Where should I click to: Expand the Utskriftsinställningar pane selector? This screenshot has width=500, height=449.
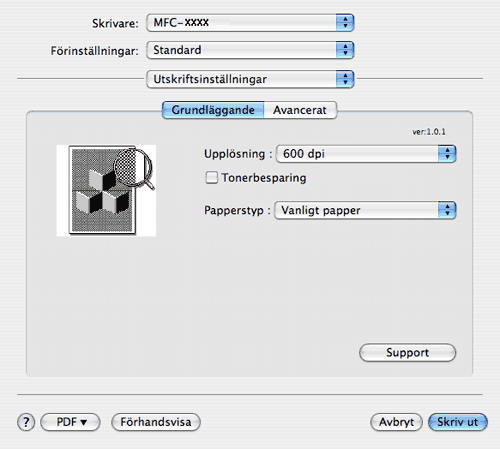(x=250, y=79)
